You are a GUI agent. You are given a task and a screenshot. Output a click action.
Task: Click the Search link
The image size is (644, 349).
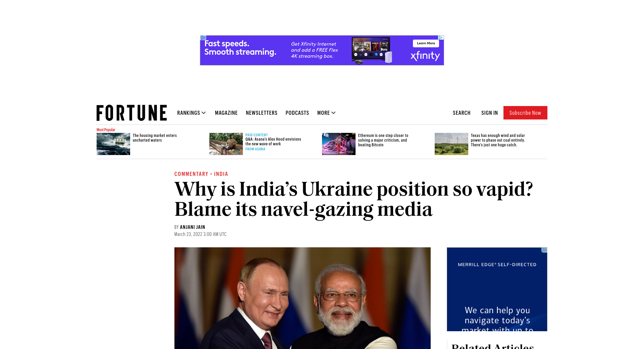[462, 113]
